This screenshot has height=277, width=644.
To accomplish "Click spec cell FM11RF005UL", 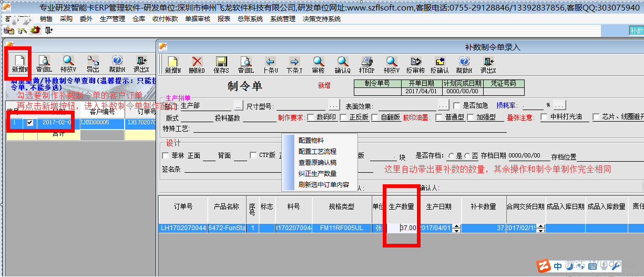I will click(342, 228).
